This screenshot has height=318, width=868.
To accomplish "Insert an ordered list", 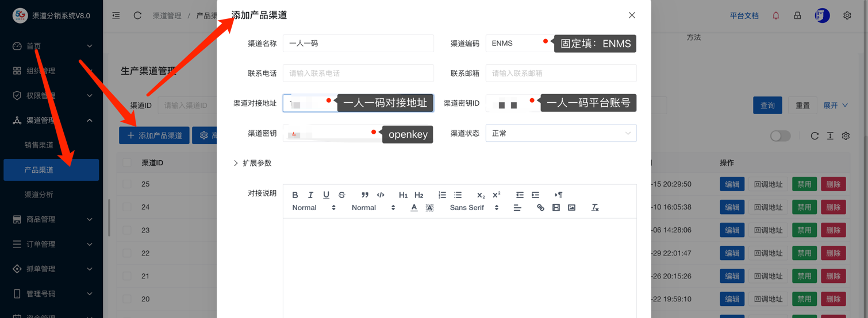I will 442,195.
